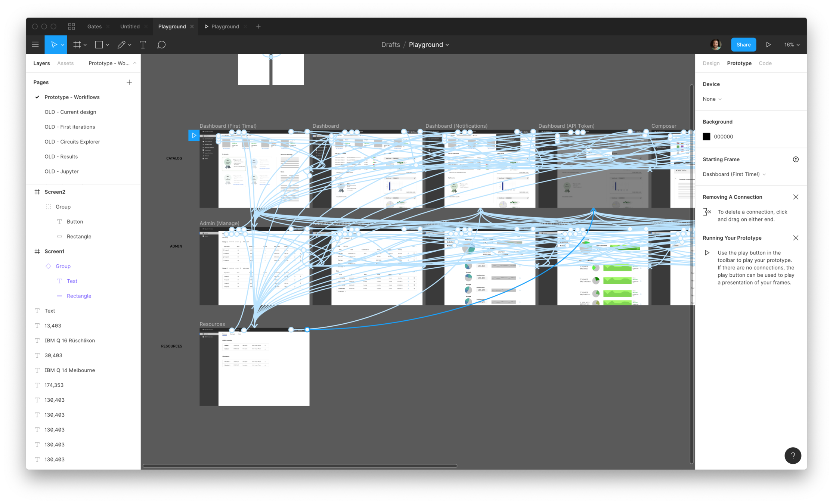Dismiss the Running Your Prototype tip
The image size is (833, 504).
click(x=796, y=238)
